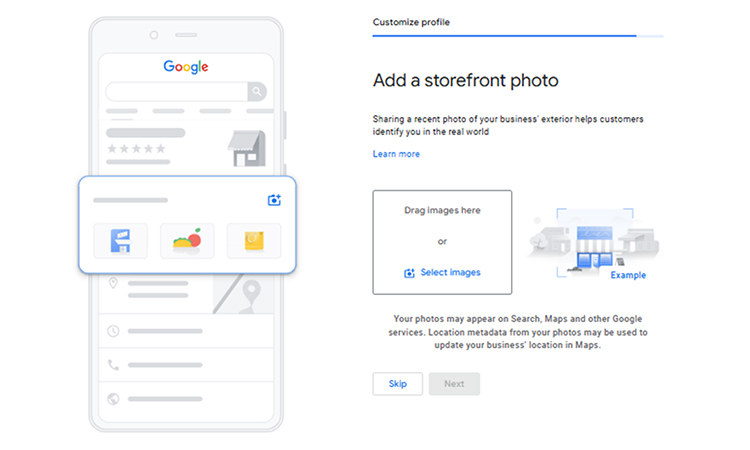Select the yellow shopping bag thumbnail
Image resolution: width=750 pixels, height=450 pixels.
click(254, 241)
